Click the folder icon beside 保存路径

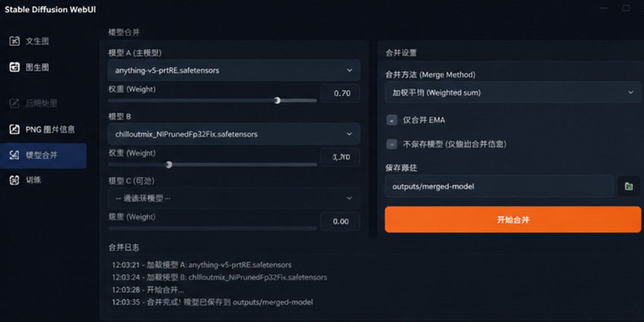629,187
